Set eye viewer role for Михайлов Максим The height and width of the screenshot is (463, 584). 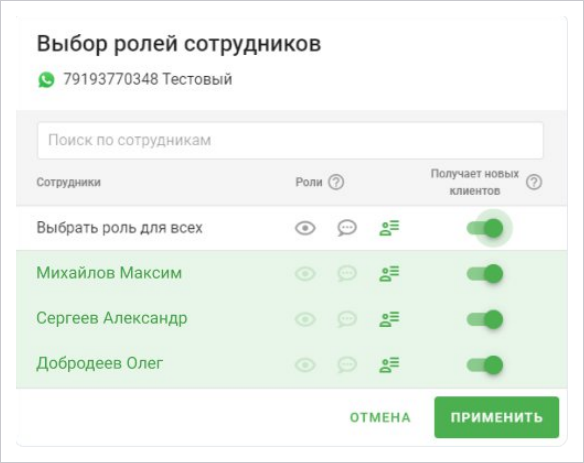pyautogui.click(x=305, y=274)
